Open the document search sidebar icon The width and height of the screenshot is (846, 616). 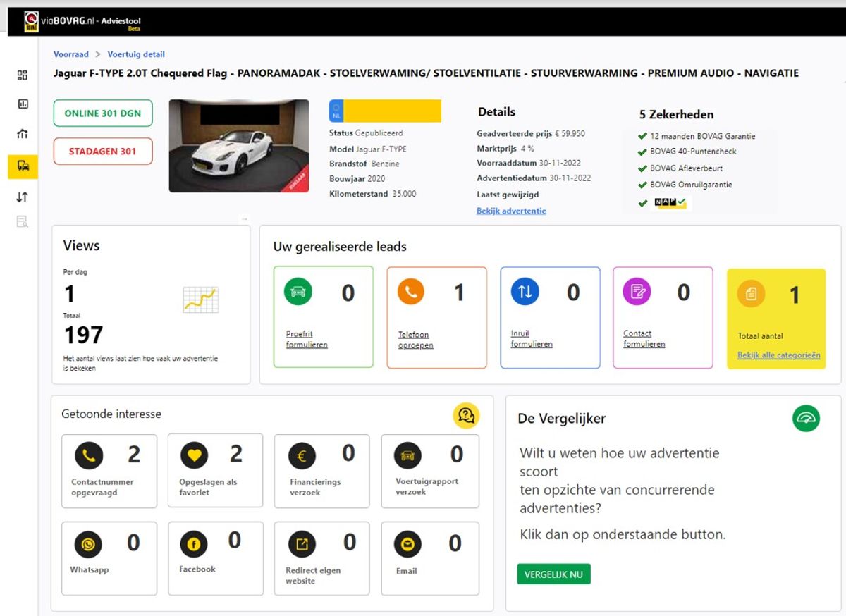23,222
